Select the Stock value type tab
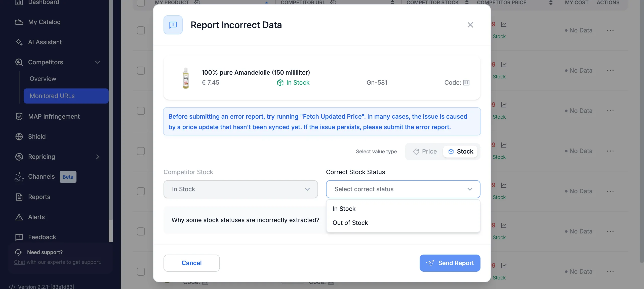This screenshot has height=289, width=644. coord(460,152)
